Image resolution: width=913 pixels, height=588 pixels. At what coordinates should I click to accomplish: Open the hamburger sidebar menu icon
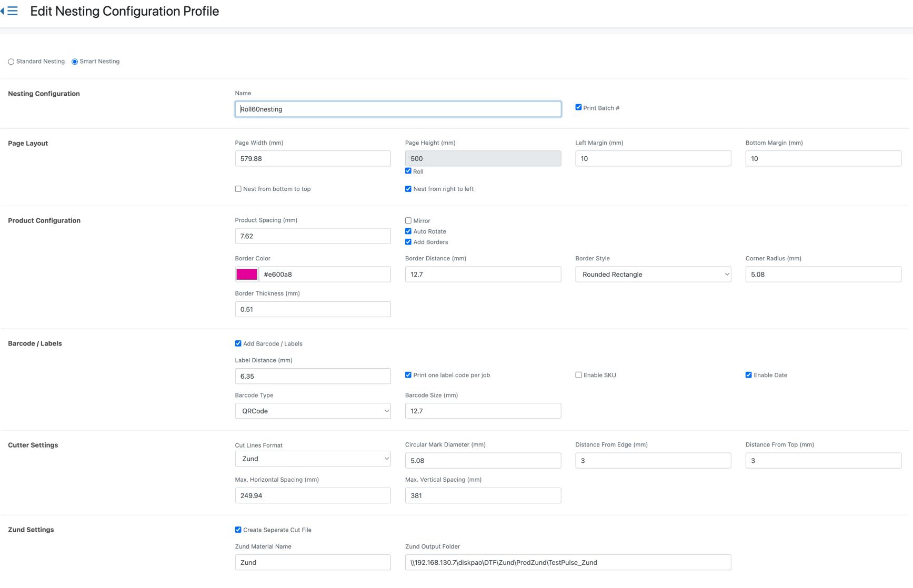pos(12,11)
